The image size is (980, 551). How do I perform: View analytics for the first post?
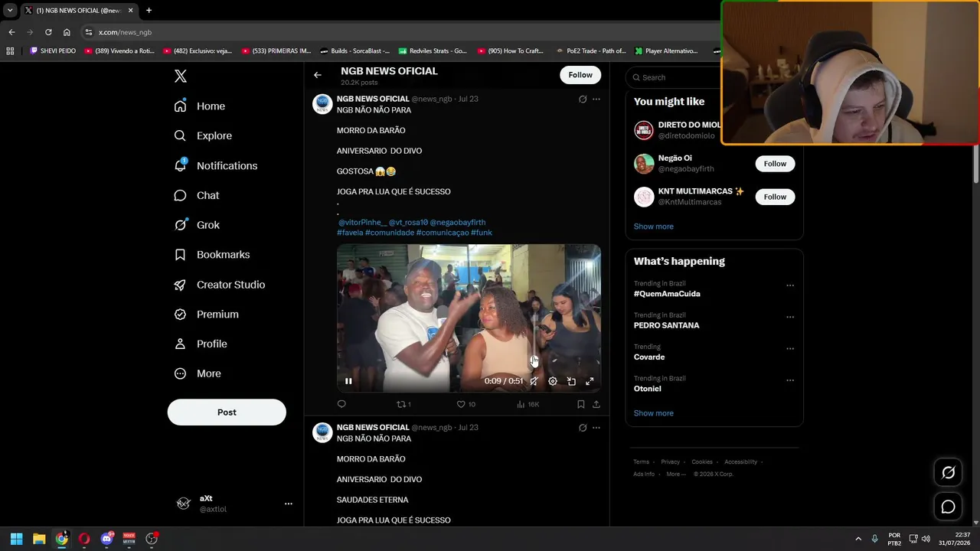pyautogui.click(x=528, y=404)
